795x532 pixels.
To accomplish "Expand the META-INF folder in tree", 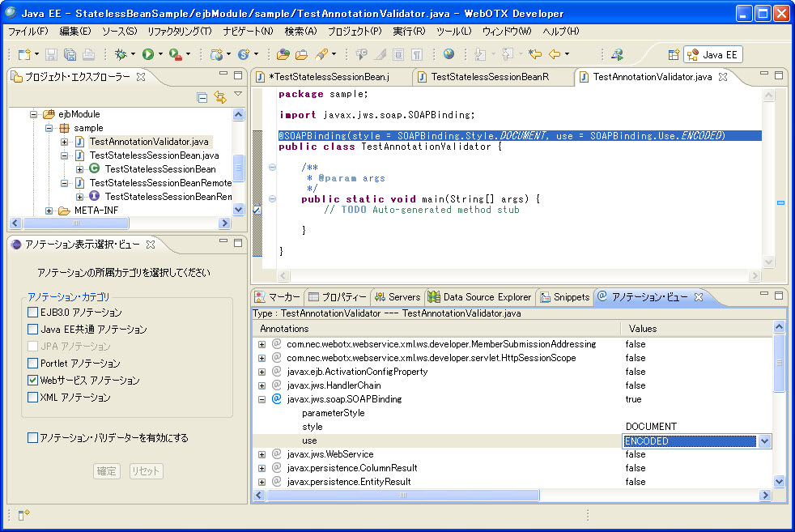I will pos(49,211).
